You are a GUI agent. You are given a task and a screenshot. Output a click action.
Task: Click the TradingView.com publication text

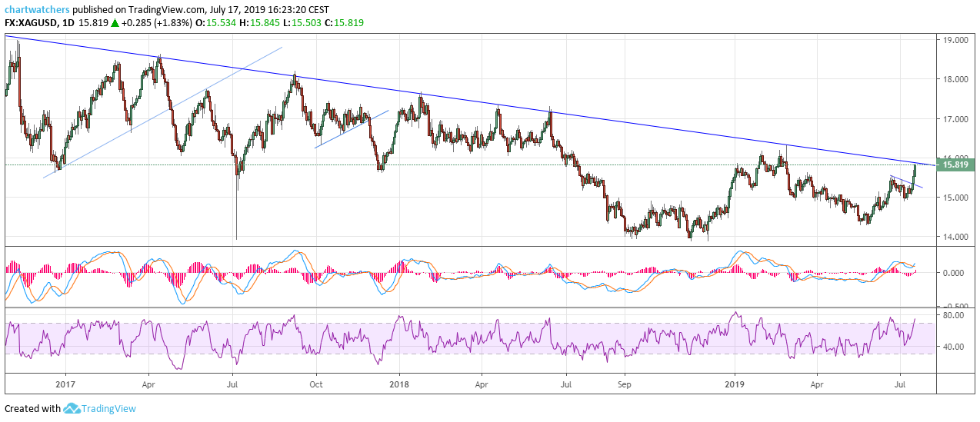click(168, 11)
